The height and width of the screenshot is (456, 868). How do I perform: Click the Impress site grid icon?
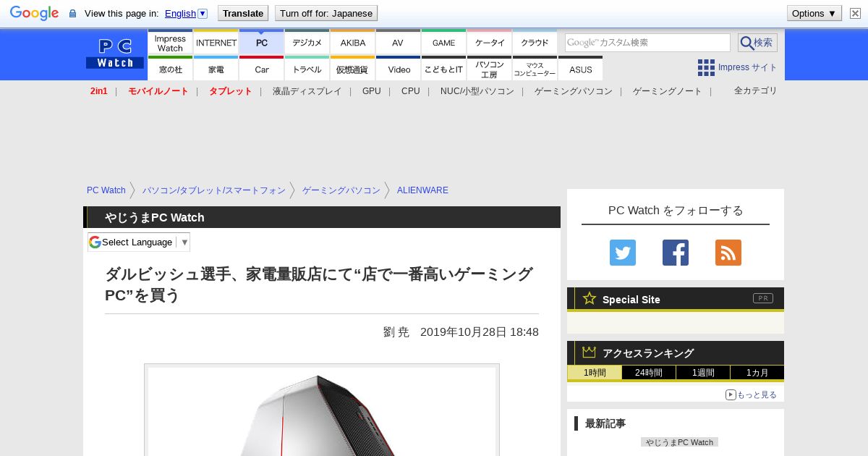click(x=706, y=67)
